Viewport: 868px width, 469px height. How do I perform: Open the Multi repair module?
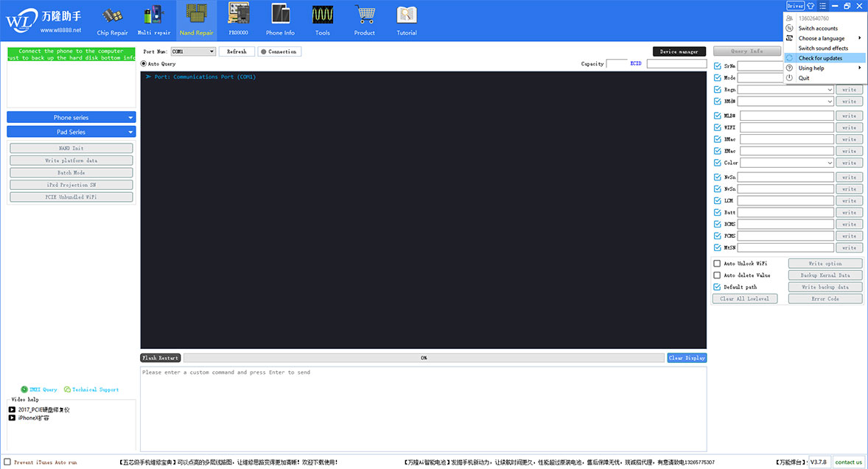coord(153,20)
